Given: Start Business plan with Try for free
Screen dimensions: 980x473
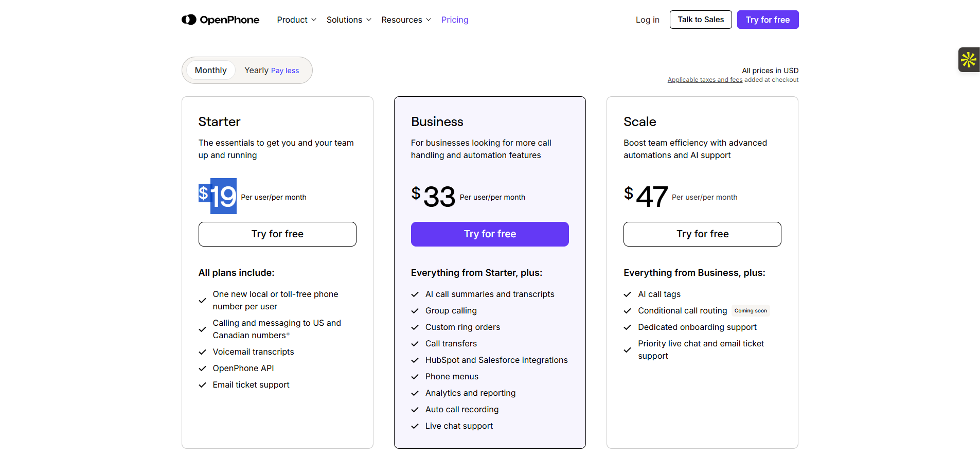Looking at the screenshot, I should pyautogui.click(x=490, y=234).
